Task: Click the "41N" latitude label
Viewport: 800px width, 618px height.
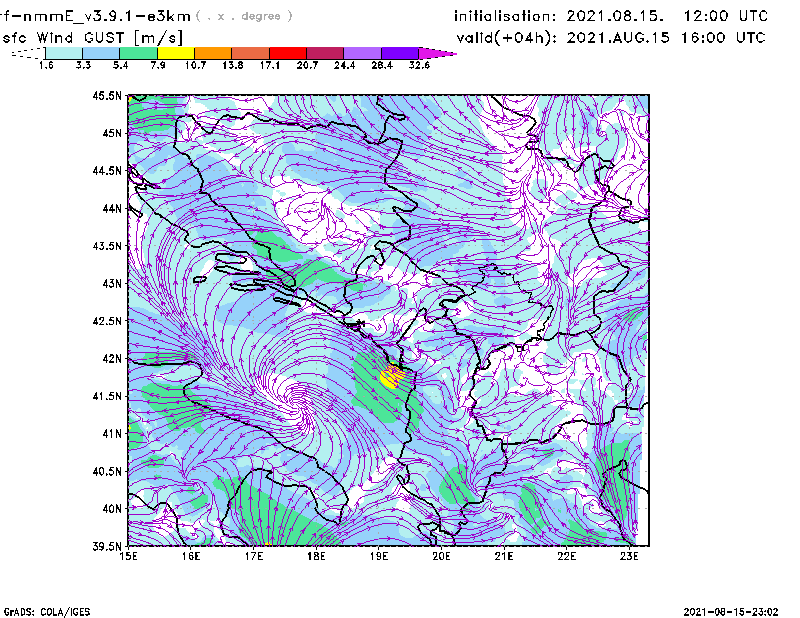Action: click(x=112, y=433)
